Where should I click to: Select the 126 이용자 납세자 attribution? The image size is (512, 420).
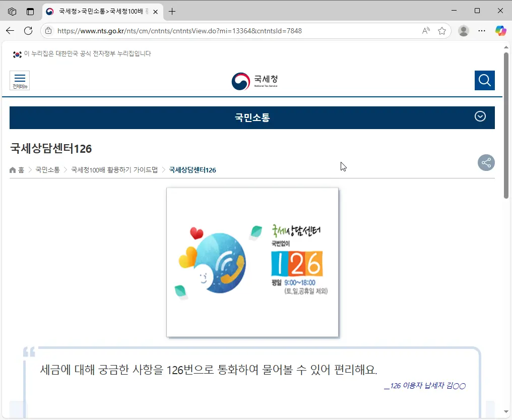point(425,386)
